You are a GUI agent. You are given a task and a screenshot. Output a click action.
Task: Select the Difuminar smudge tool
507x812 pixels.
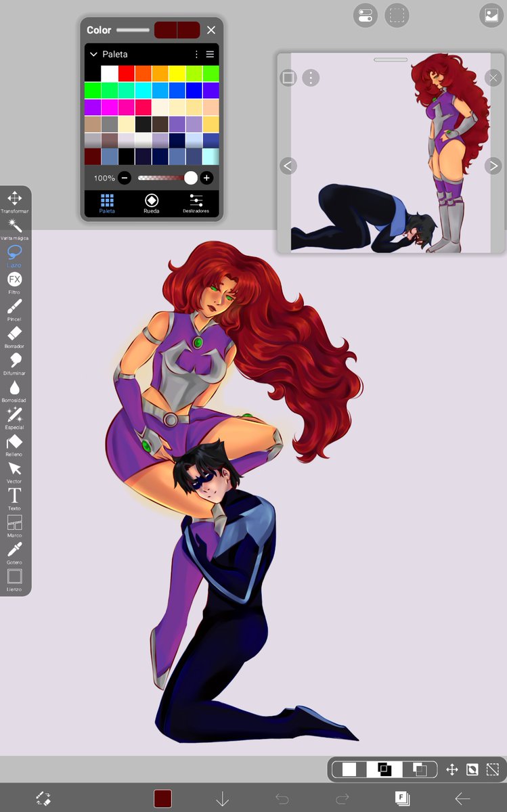click(14, 364)
